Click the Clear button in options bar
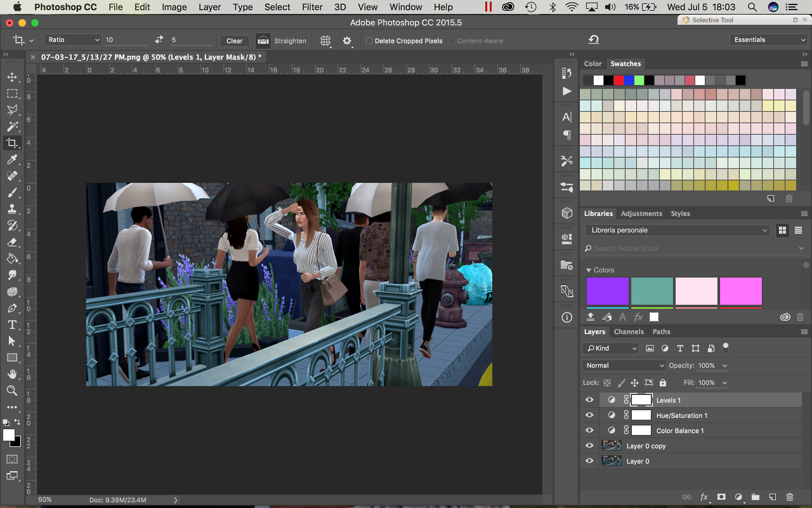 [x=235, y=41]
